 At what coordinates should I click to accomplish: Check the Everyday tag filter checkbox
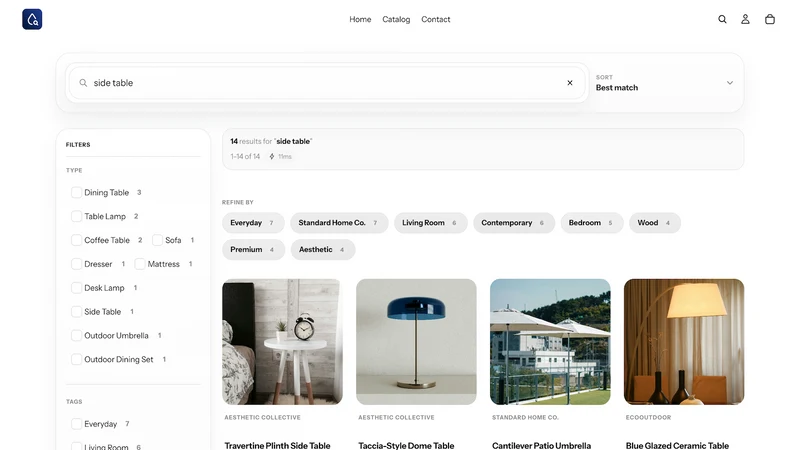pyautogui.click(x=77, y=424)
